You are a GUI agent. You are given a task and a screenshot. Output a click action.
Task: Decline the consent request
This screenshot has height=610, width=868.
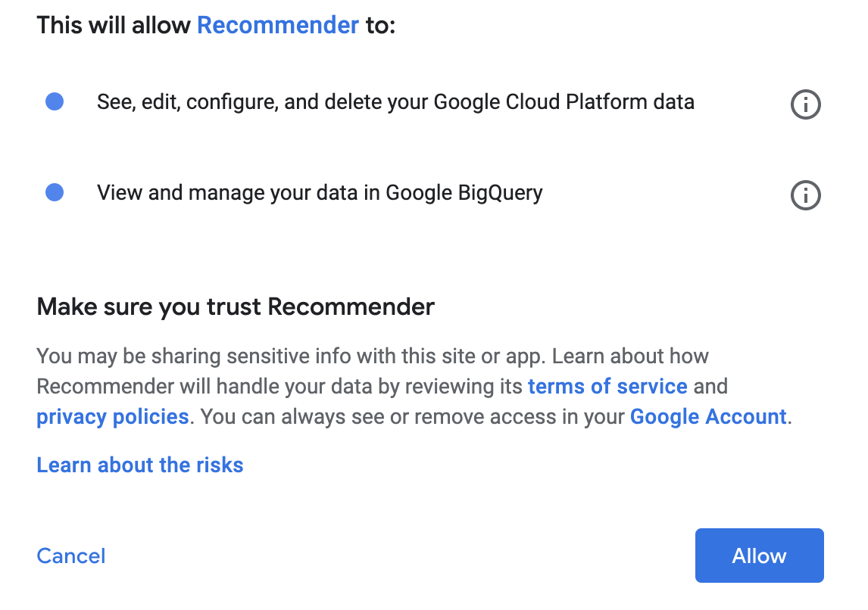[70, 555]
